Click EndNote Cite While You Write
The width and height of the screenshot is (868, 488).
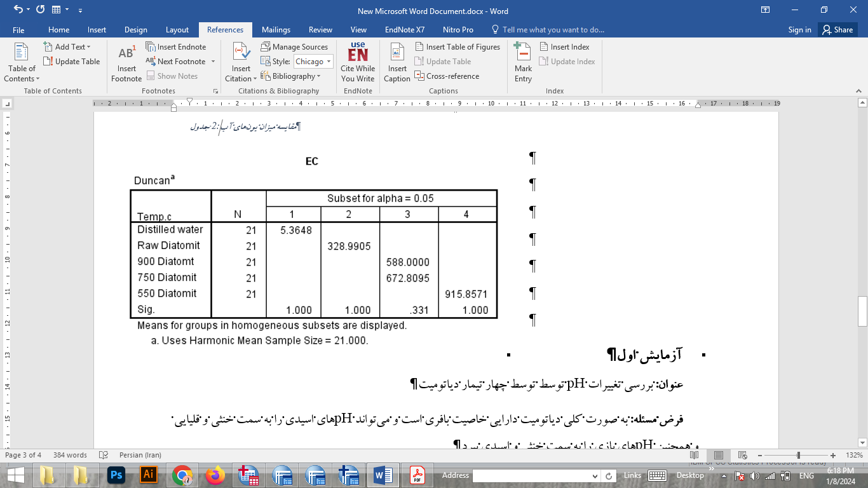click(358, 63)
